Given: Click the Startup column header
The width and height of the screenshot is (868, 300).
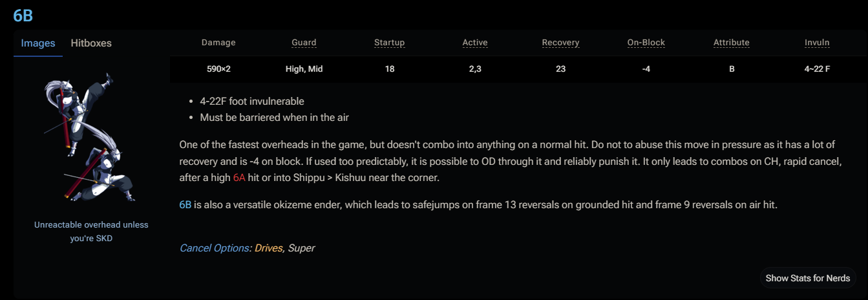Looking at the screenshot, I should 389,43.
